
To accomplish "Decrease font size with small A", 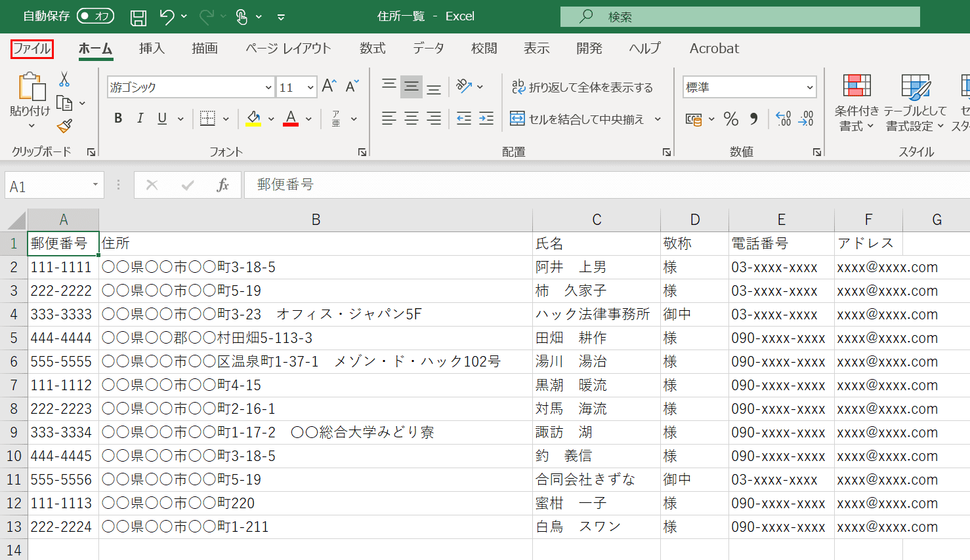I will click(x=352, y=87).
